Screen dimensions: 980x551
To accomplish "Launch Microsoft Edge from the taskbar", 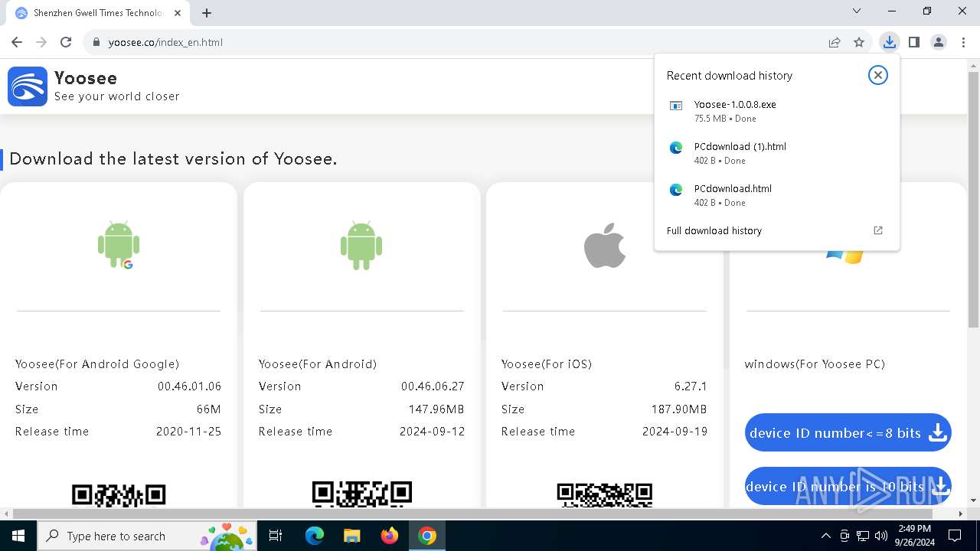I will (x=315, y=536).
